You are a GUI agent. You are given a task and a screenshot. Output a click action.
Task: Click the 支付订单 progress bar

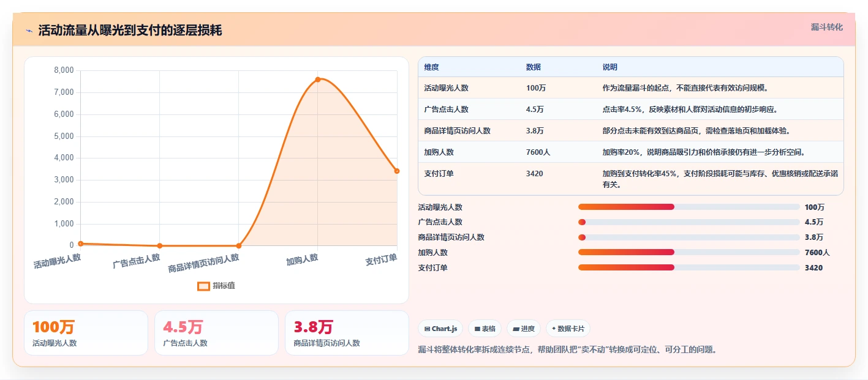pyautogui.click(x=689, y=267)
